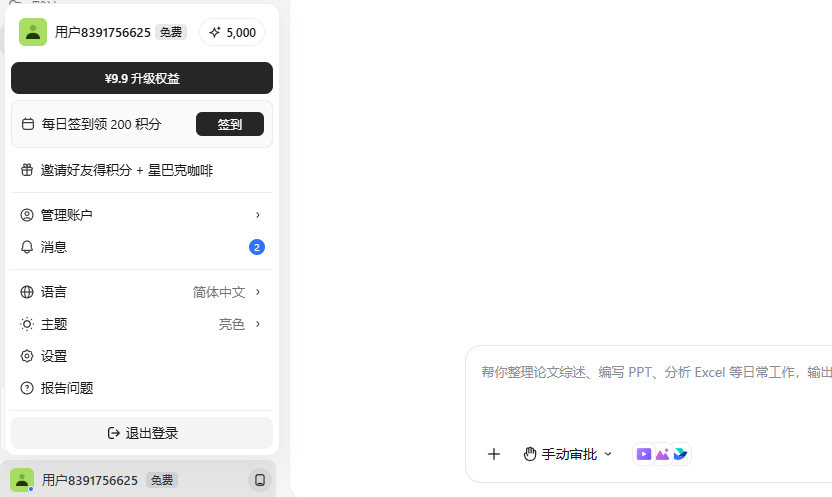Open the 消息 messages item
This screenshot has height=497, width=832.
pos(142,247)
